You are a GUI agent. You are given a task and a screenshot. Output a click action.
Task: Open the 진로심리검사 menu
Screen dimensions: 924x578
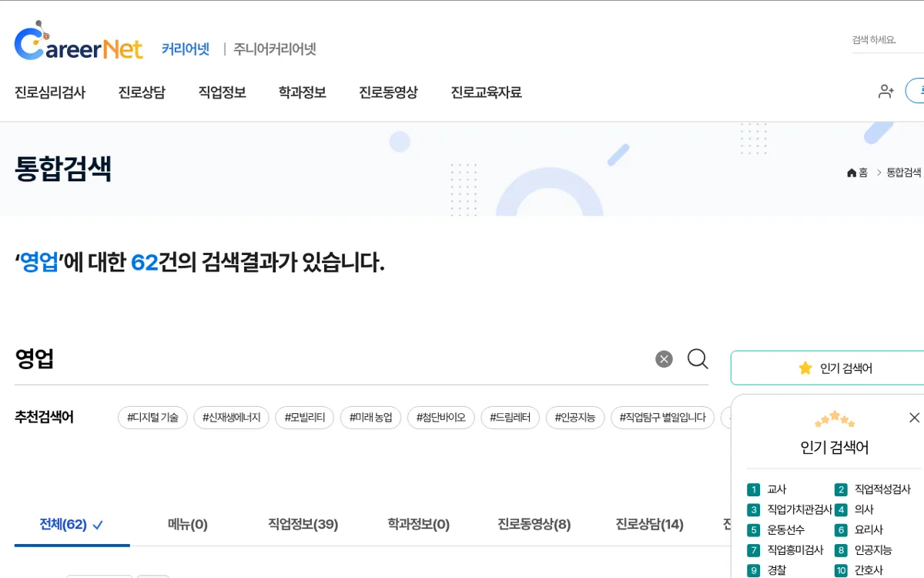tap(50, 92)
